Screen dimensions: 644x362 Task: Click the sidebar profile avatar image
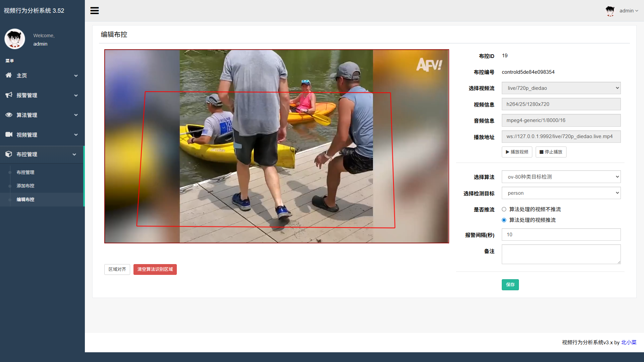point(15,39)
